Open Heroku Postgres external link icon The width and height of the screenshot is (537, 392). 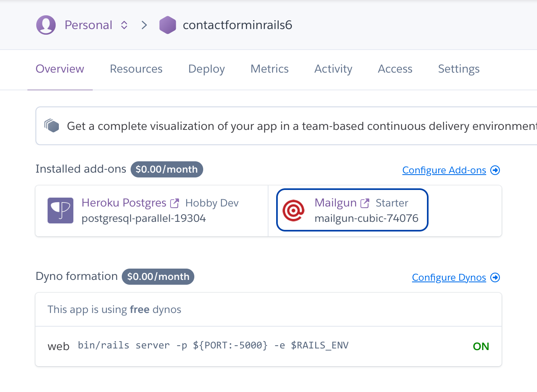click(x=175, y=203)
